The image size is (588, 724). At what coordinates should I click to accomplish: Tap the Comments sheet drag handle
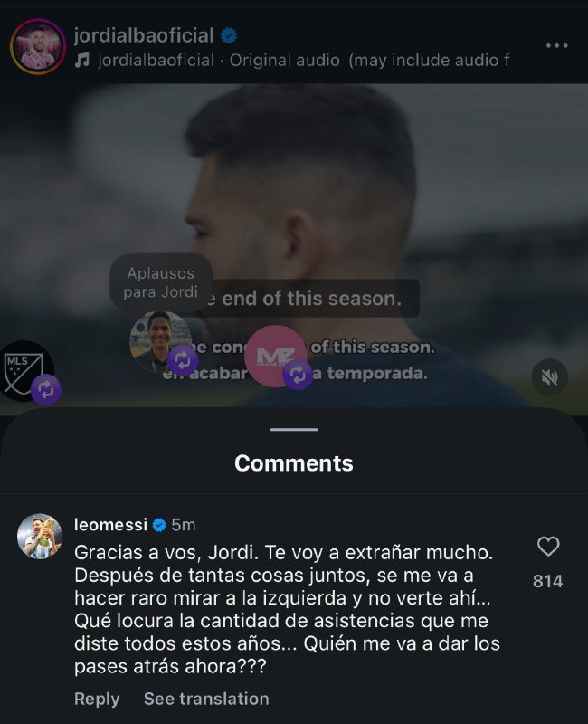coord(294,429)
